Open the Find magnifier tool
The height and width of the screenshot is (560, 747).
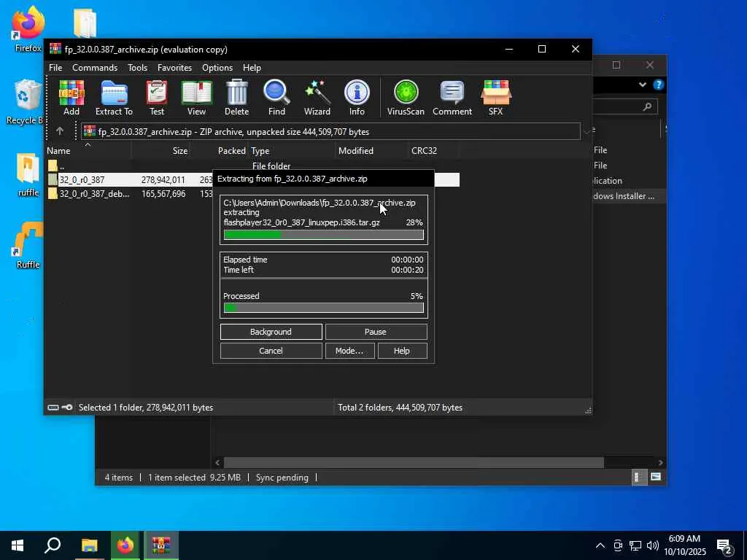(276, 97)
